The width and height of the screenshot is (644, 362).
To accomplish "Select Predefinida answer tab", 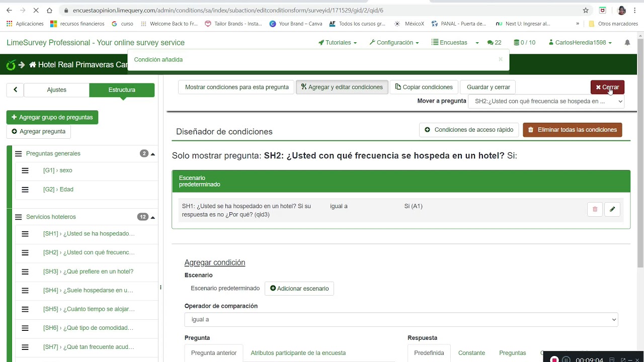I will point(429,353).
